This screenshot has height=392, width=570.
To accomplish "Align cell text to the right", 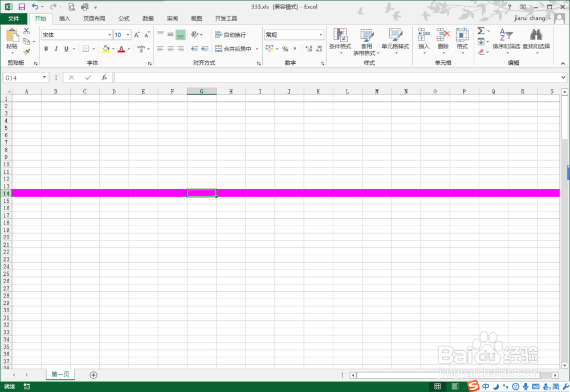I will pos(181,48).
